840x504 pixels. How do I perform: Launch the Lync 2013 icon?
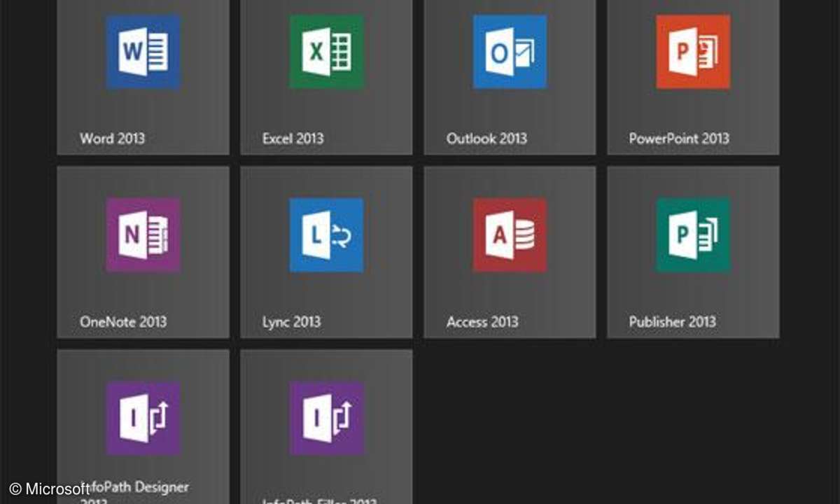click(326, 234)
